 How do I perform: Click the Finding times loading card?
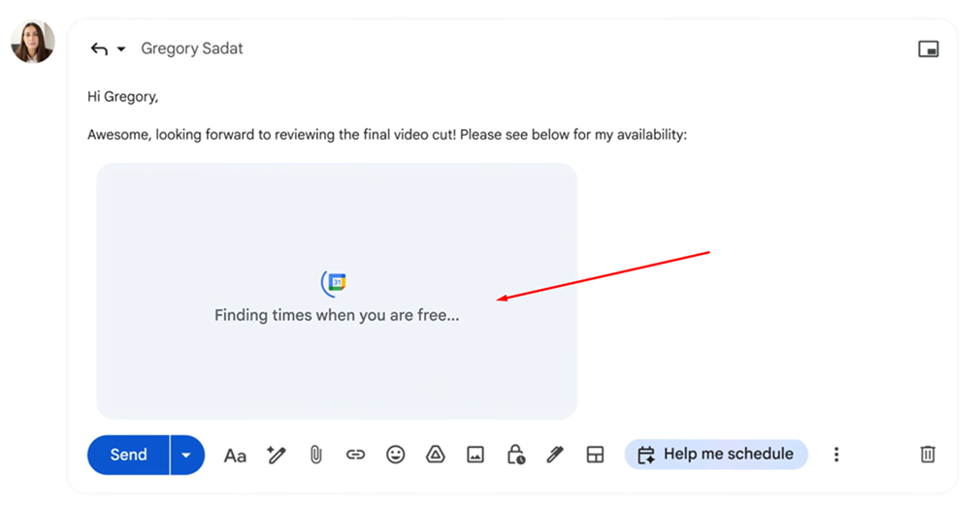click(337, 291)
